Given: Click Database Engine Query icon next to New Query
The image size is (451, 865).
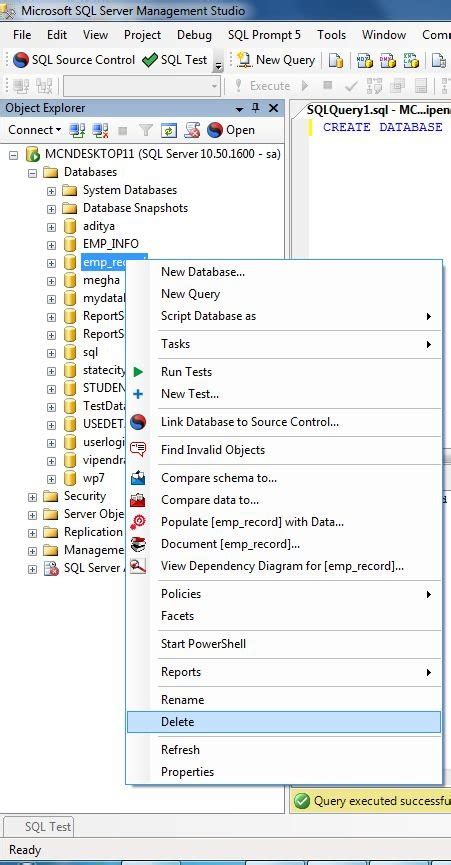Looking at the screenshot, I should 336,60.
